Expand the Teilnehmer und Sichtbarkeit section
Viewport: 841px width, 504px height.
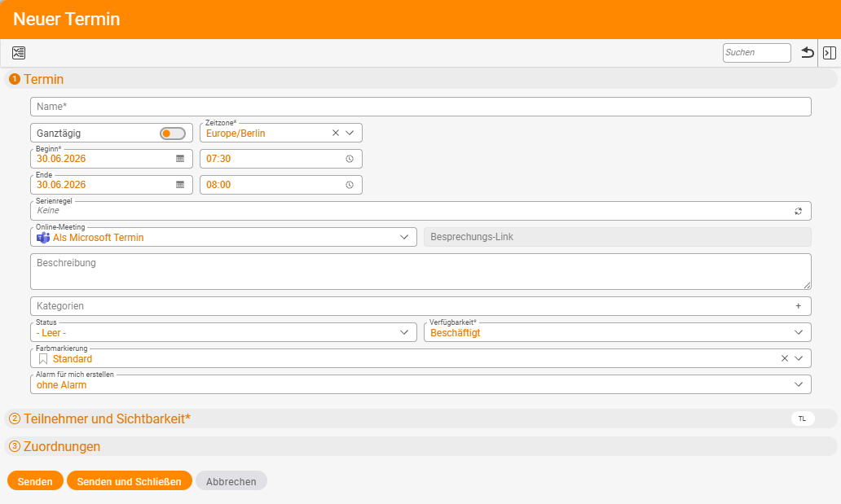click(x=420, y=419)
